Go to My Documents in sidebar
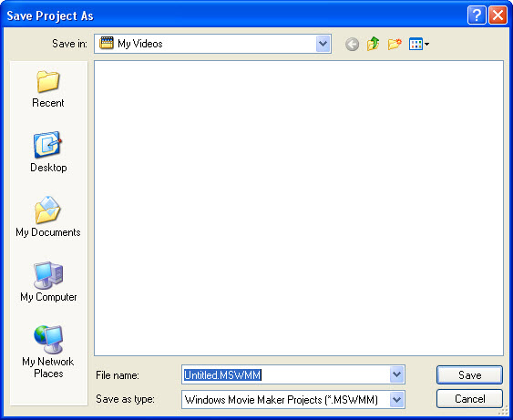 tap(48, 217)
